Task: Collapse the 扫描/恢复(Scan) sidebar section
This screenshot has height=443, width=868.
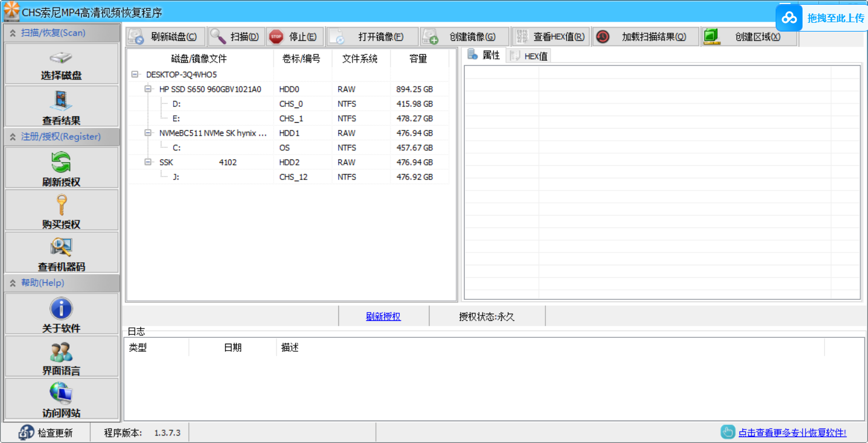Action: click(x=13, y=33)
